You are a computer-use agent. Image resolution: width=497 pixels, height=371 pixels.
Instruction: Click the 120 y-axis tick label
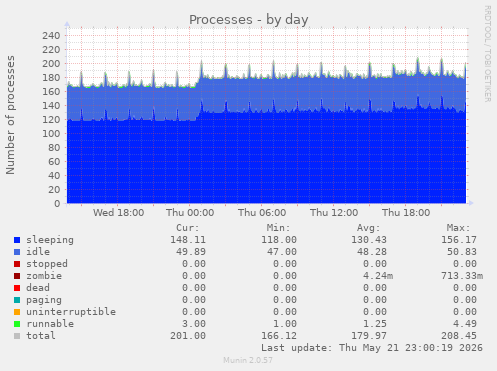[x=51, y=120]
